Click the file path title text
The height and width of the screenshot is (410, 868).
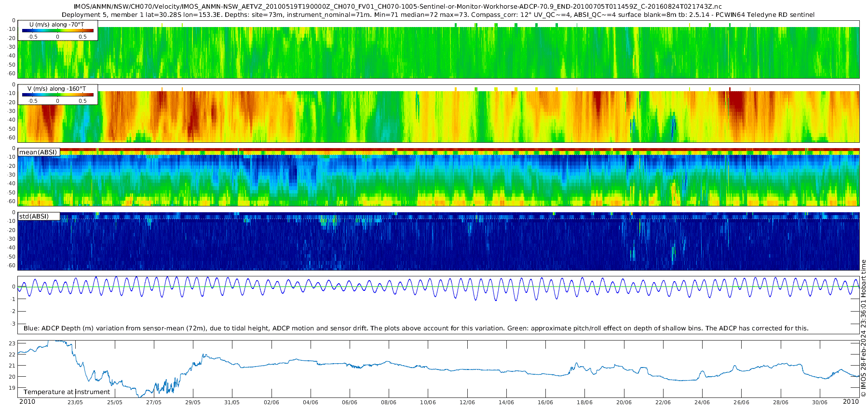click(x=398, y=7)
